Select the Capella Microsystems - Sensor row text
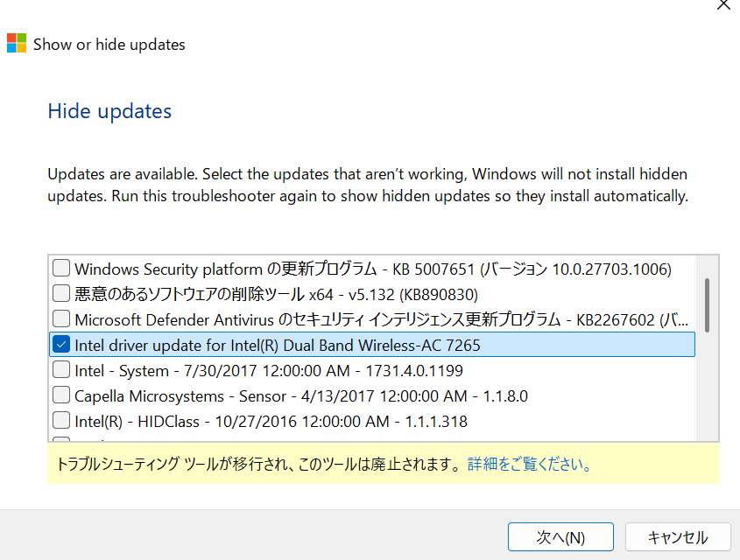Image resolution: width=740 pixels, height=560 pixels. pos(301,396)
